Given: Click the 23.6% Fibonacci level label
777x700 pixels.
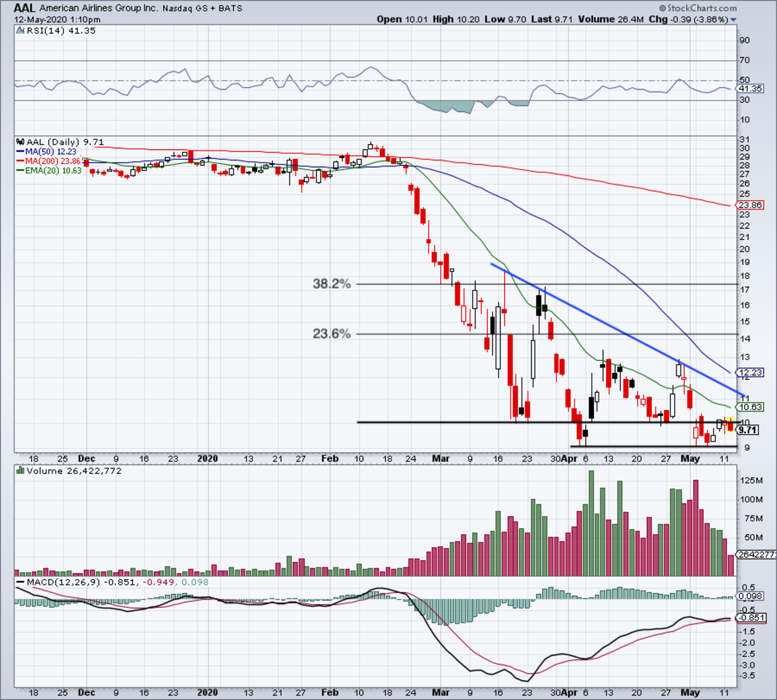Looking at the screenshot, I should (332, 334).
